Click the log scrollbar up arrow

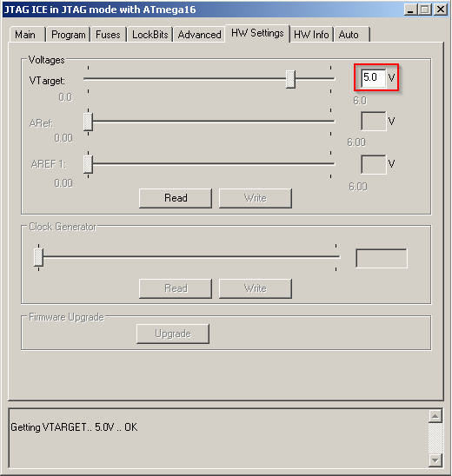[435, 416]
